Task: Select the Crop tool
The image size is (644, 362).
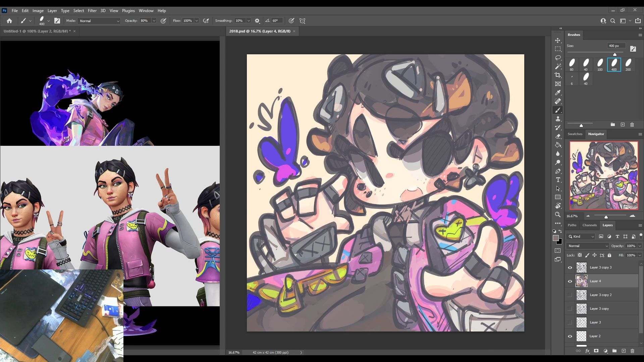Action: click(x=558, y=75)
